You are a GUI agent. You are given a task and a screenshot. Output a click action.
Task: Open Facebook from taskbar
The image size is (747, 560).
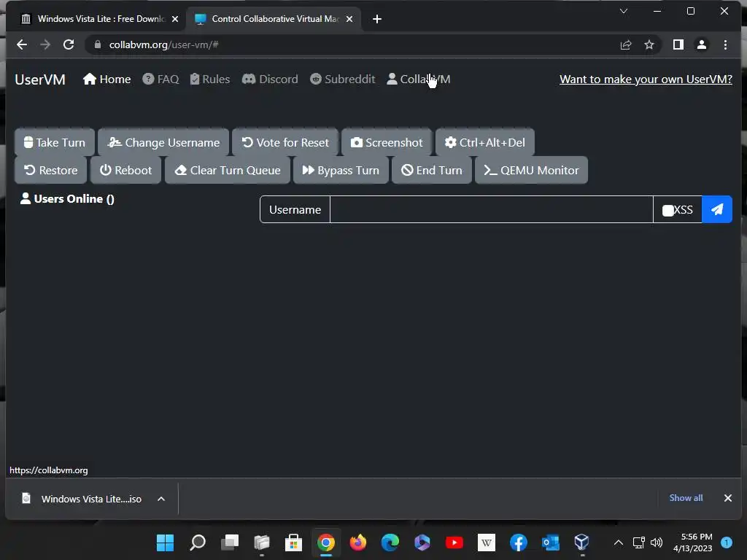pyautogui.click(x=519, y=542)
